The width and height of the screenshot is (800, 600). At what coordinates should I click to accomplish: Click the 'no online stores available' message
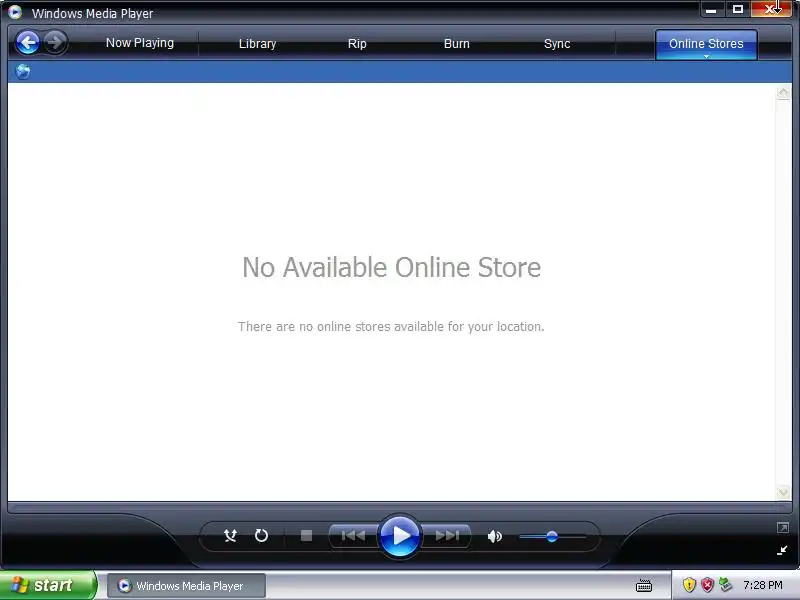[391, 327]
